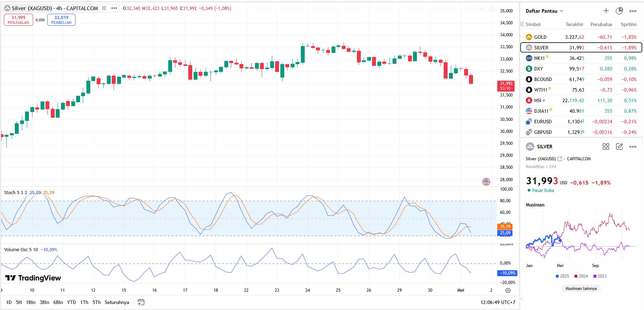
Task: Open grid view icon in SILVER details panel
Action: (x=606, y=147)
